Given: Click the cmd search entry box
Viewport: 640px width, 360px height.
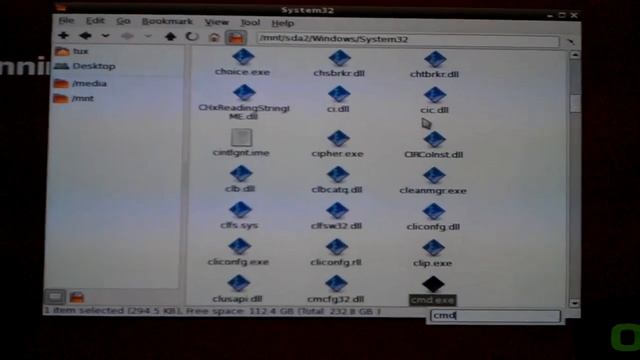Looking at the screenshot, I should pos(496,316).
